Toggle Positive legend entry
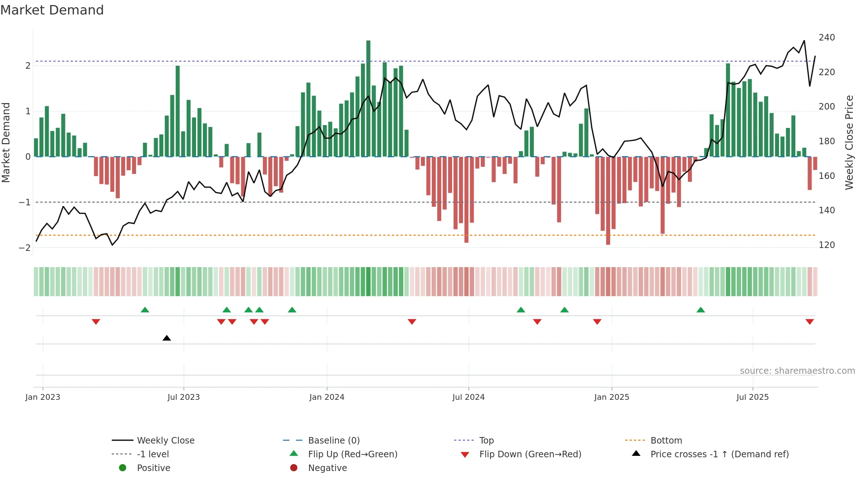This screenshot has height=488, width=868. click(x=145, y=468)
